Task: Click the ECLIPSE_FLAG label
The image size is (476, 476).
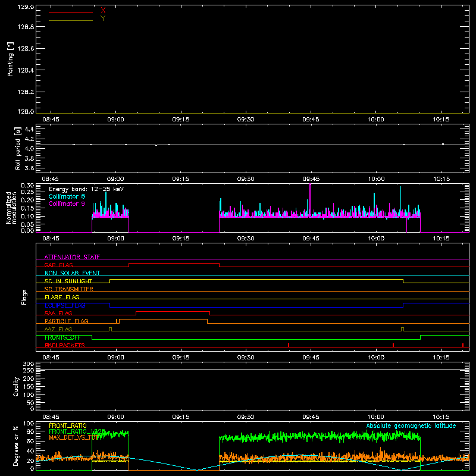Action: tap(65, 305)
